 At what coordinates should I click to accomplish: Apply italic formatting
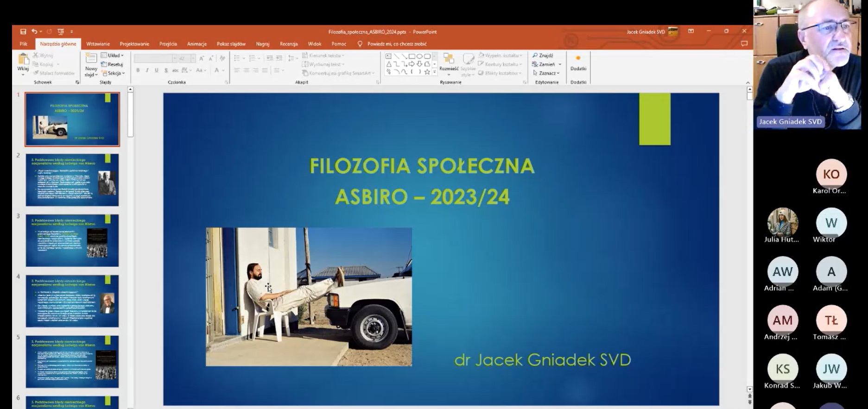tap(147, 70)
